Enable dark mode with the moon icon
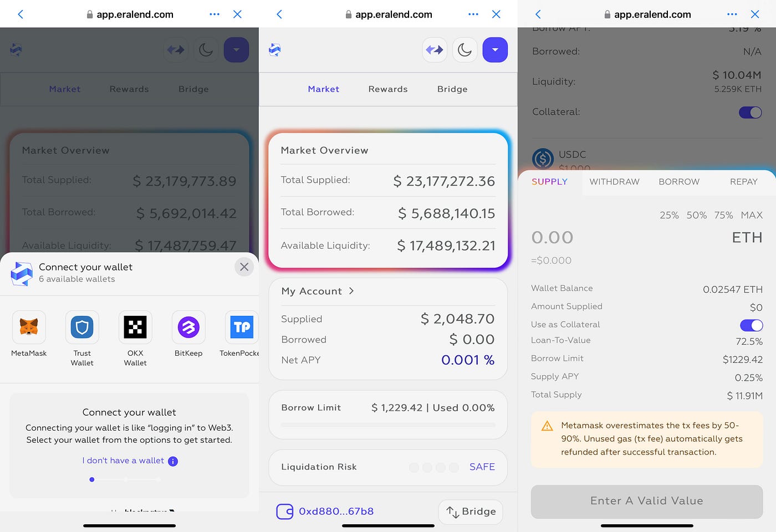Viewport: 776px width, 532px height. pyautogui.click(x=464, y=49)
